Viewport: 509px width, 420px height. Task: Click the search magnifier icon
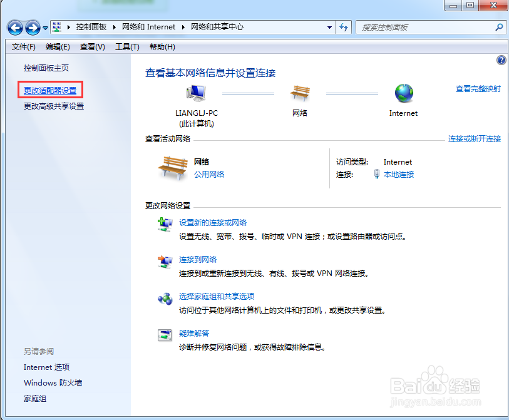pos(499,27)
